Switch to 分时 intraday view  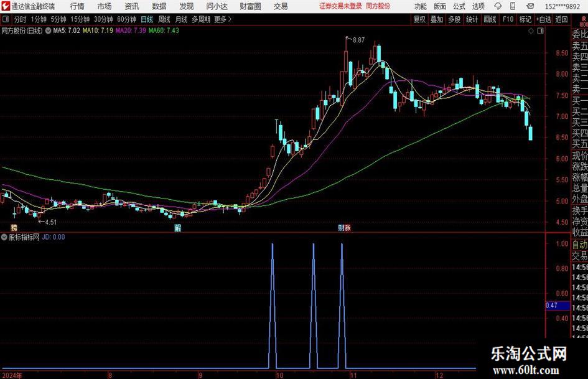[x=20, y=19]
